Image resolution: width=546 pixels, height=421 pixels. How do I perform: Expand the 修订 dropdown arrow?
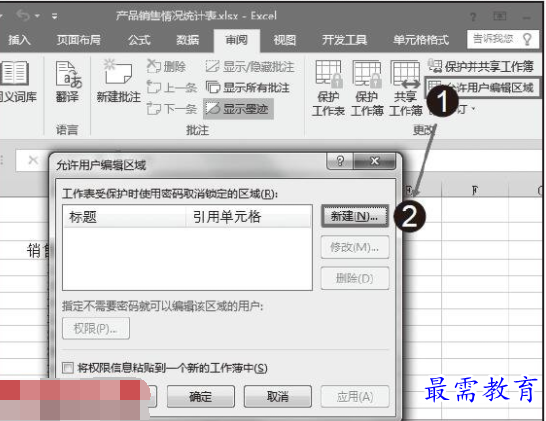[473, 109]
